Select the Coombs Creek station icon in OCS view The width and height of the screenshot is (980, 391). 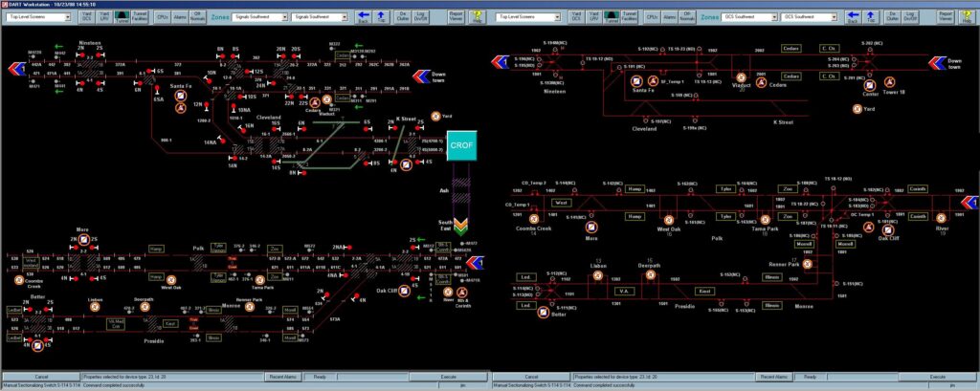click(x=534, y=219)
